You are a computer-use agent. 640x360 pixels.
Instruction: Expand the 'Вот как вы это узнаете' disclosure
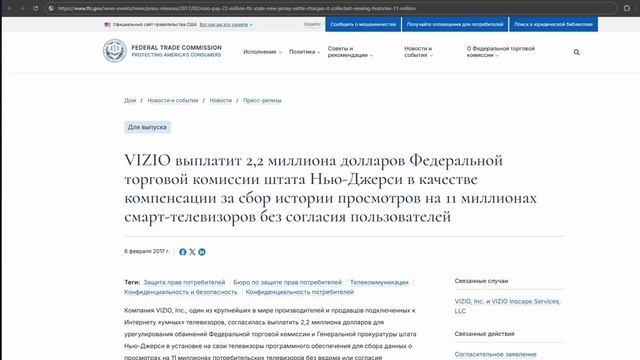(x=226, y=24)
